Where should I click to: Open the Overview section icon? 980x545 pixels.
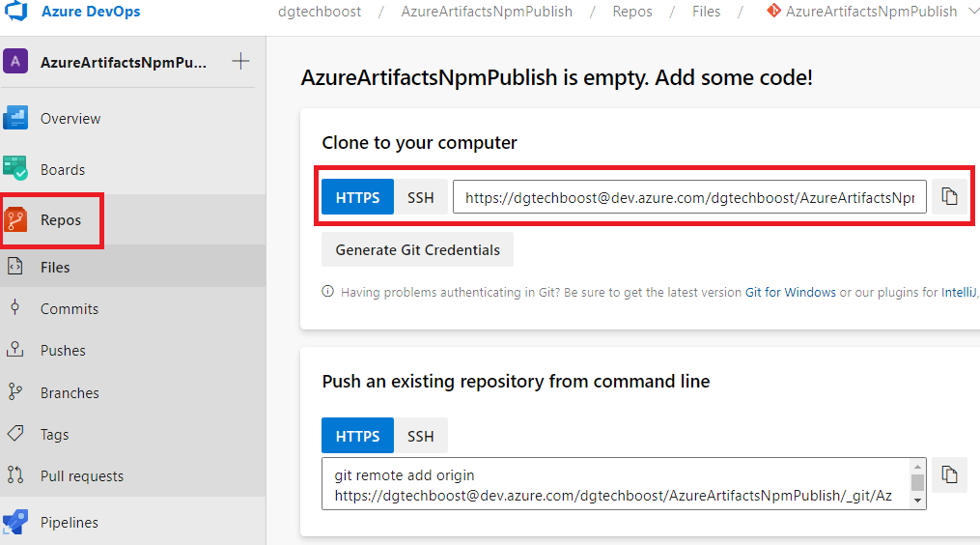[x=15, y=118]
